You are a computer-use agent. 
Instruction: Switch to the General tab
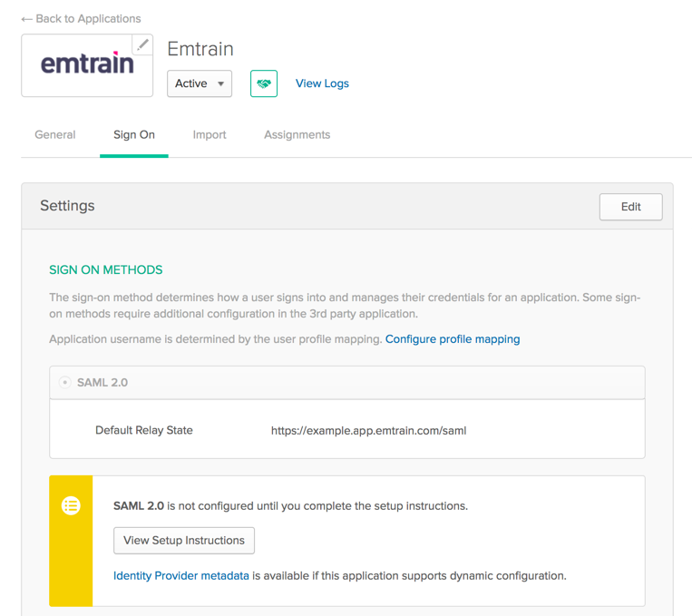tap(55, 135)
